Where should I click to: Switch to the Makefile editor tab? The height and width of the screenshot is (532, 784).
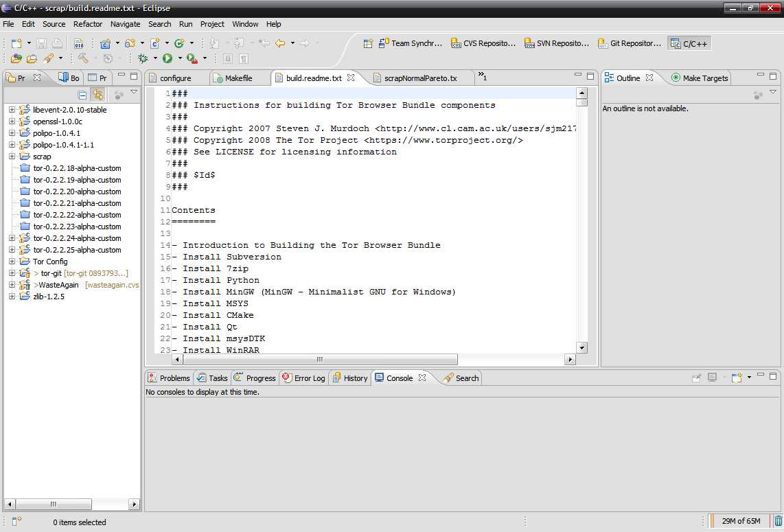coord(238,78)
